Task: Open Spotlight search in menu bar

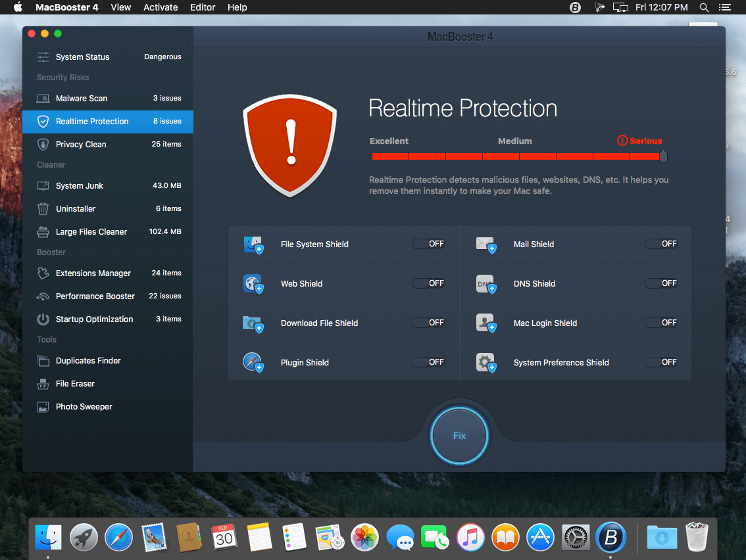Action: (x=704, y=7)
